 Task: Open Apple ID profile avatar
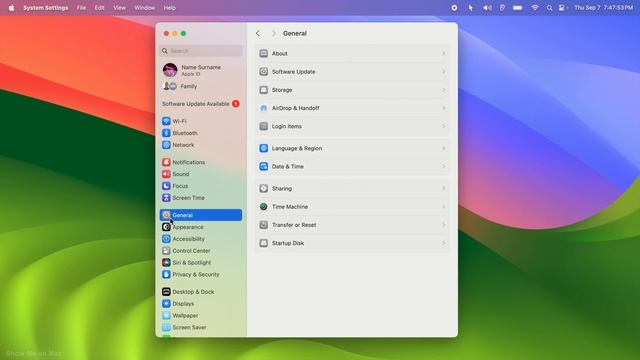point(170,70)
